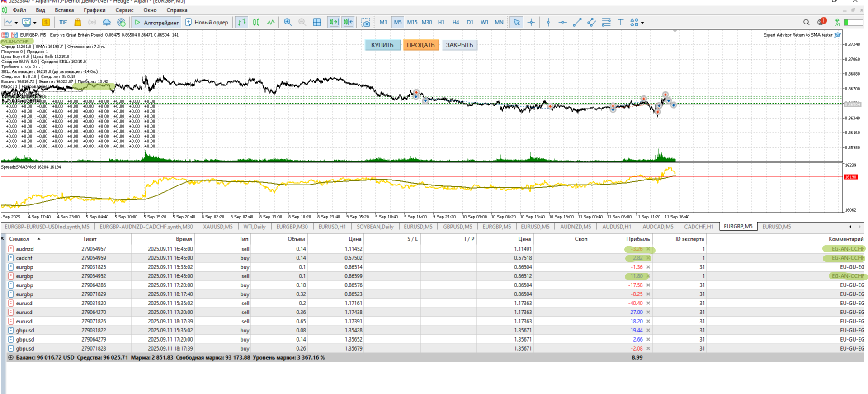This screenshot has width=868, height=394.
Task: Open the search magnifier
Action: [x=806, y=22]
